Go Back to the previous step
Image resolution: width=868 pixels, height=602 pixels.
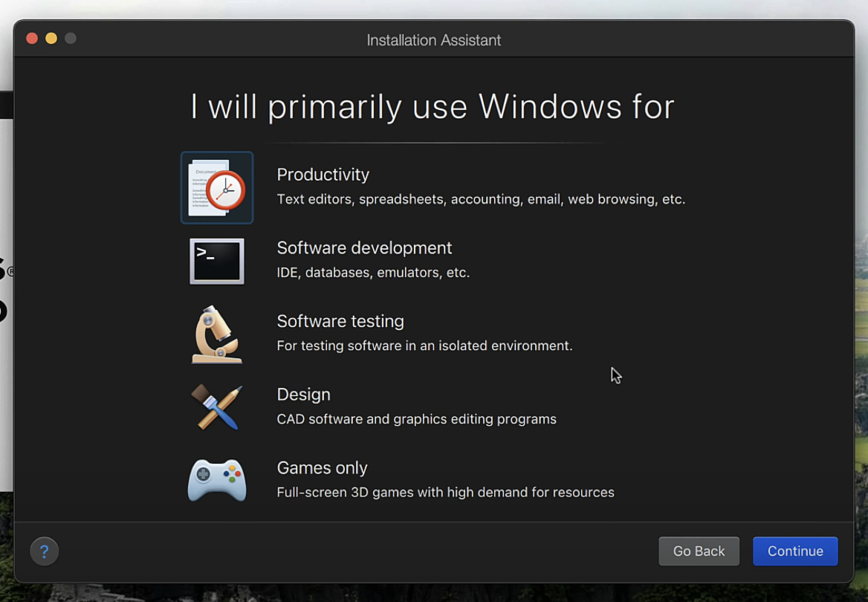click(699, 551)
